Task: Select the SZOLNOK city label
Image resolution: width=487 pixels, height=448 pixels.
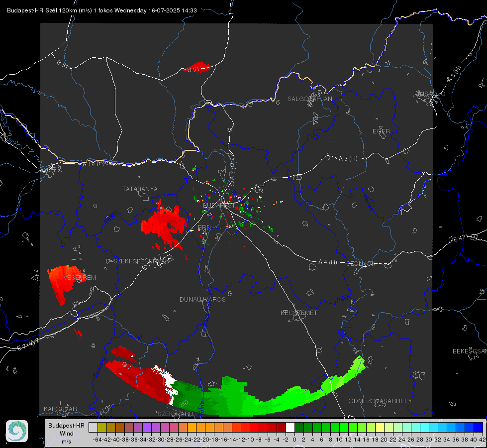Action: pos(361,263)
